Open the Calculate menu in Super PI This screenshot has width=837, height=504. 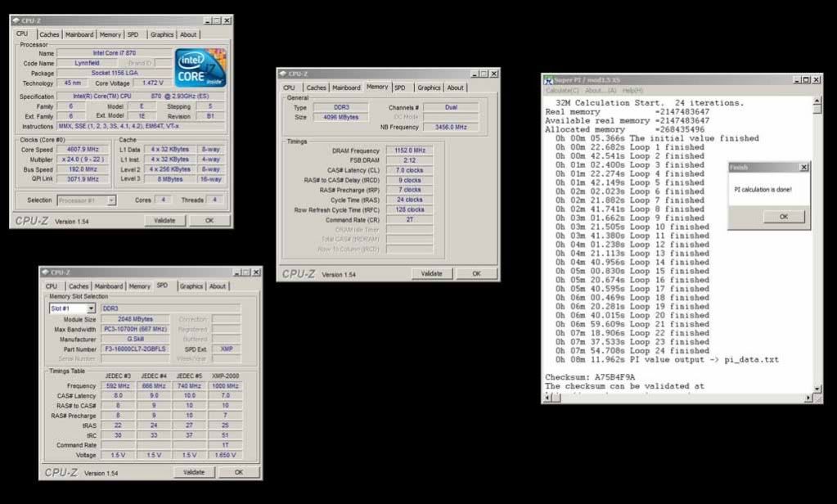pyautogui.click(x=561, y=91)
